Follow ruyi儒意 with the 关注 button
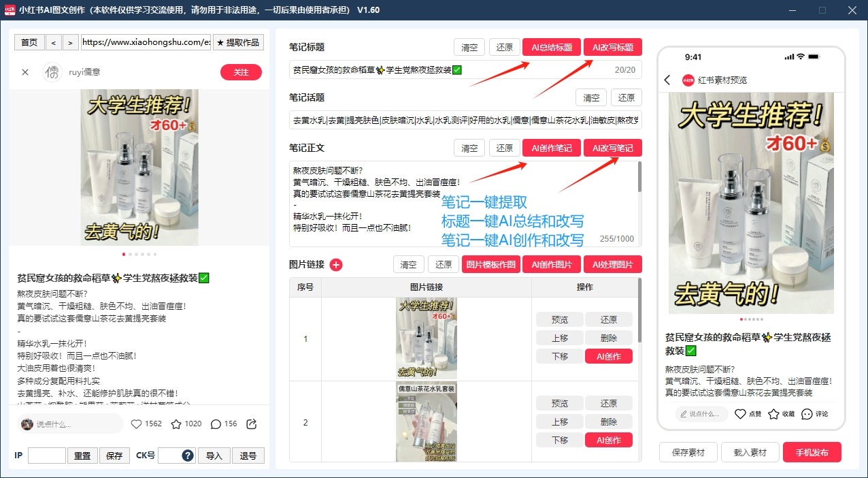 click(x=241, y=72)
